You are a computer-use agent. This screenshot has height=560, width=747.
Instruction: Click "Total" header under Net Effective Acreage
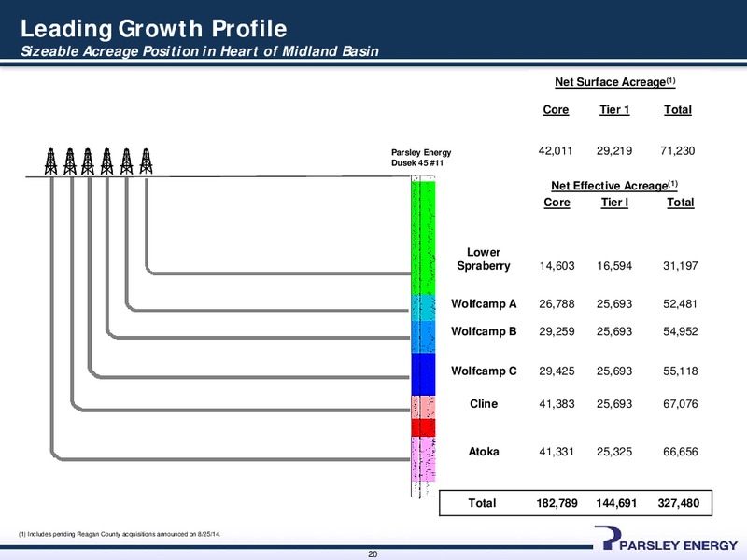point(681,203)
